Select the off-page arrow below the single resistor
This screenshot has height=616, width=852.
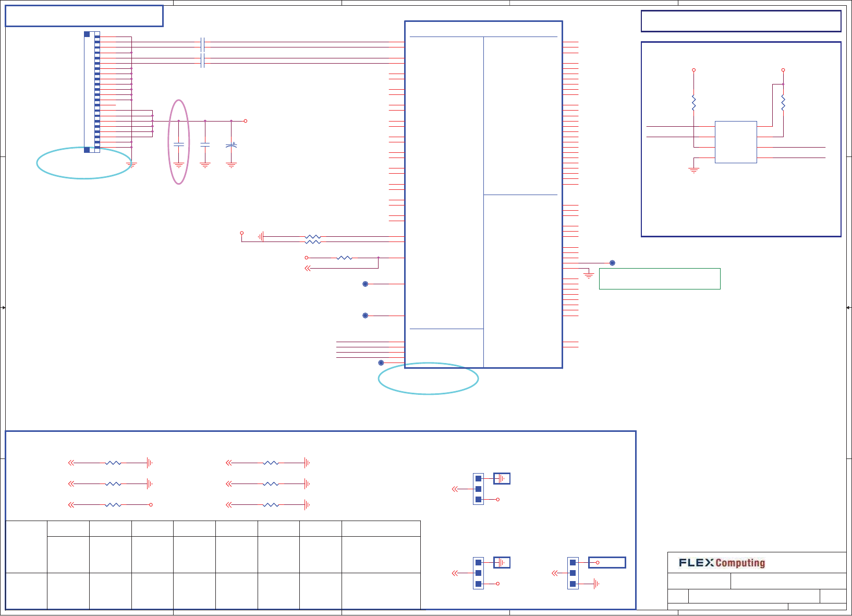(308, 268)
